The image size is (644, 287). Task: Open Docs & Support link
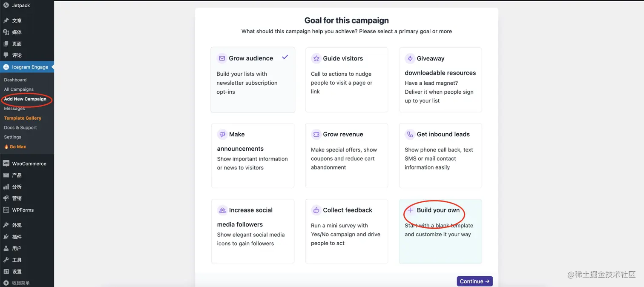[20, 128]
